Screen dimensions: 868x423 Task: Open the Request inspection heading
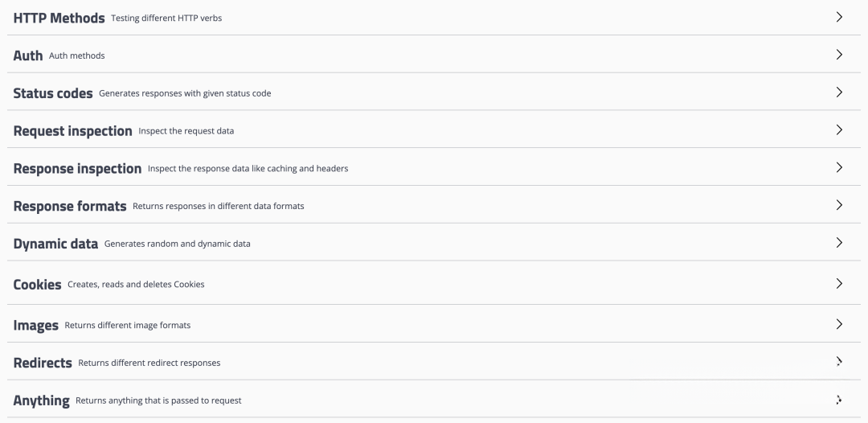click(72, 130)
